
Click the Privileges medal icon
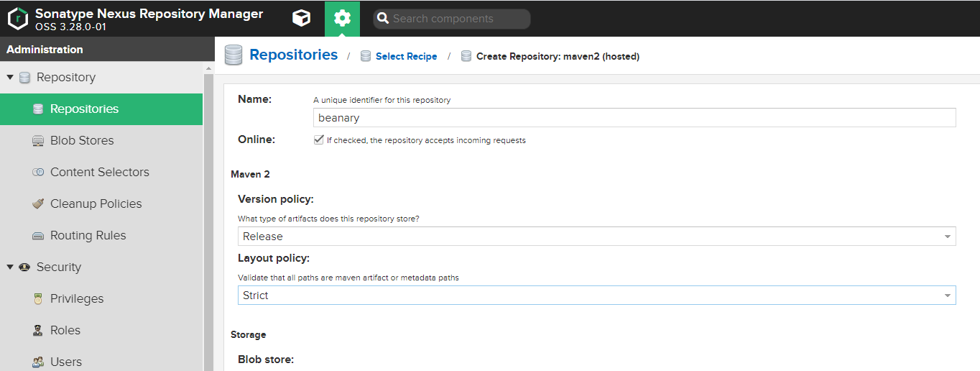point(39,299)
